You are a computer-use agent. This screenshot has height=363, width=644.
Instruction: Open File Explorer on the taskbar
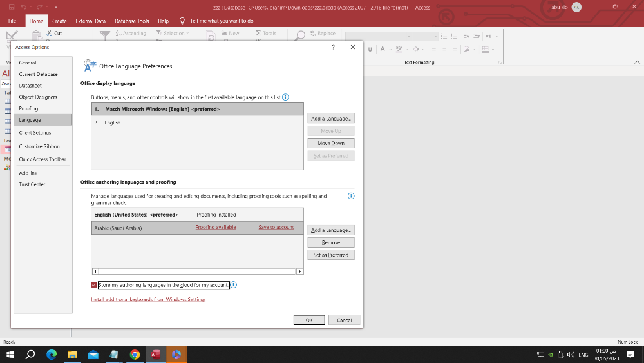click(x=72, y=355)
